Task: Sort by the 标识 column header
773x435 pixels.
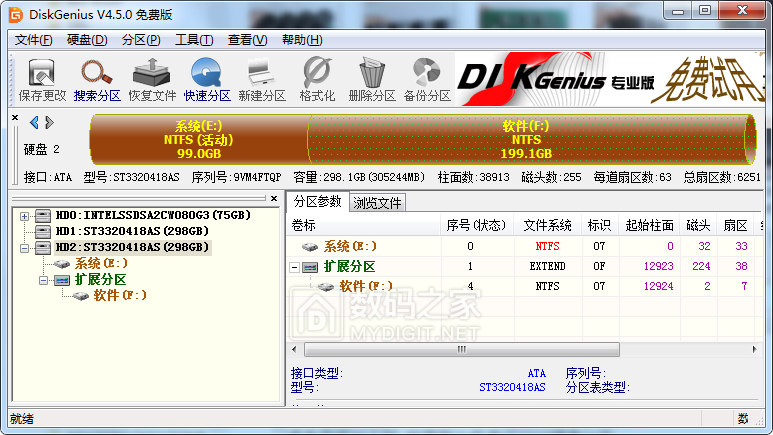Action: tap(599, 225)
